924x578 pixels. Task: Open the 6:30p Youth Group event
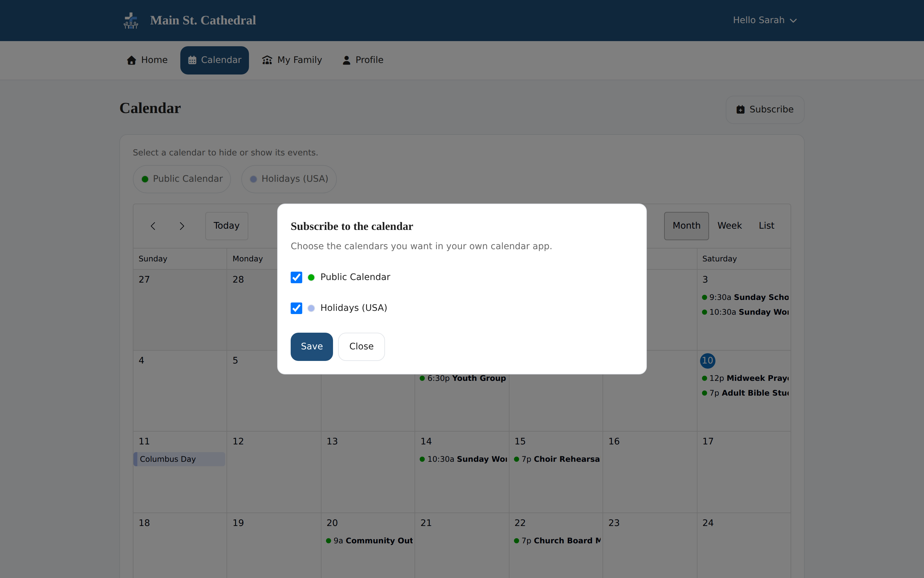[x=462, y=379]
